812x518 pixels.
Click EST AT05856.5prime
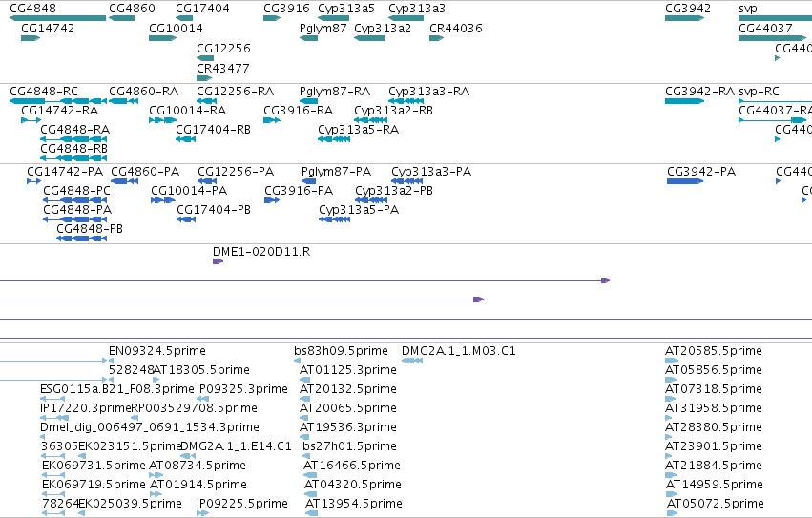pos(714,370)
